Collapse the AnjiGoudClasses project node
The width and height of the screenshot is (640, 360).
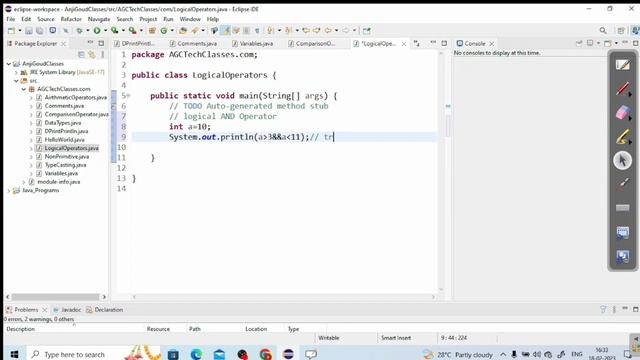tap(9, 64)
